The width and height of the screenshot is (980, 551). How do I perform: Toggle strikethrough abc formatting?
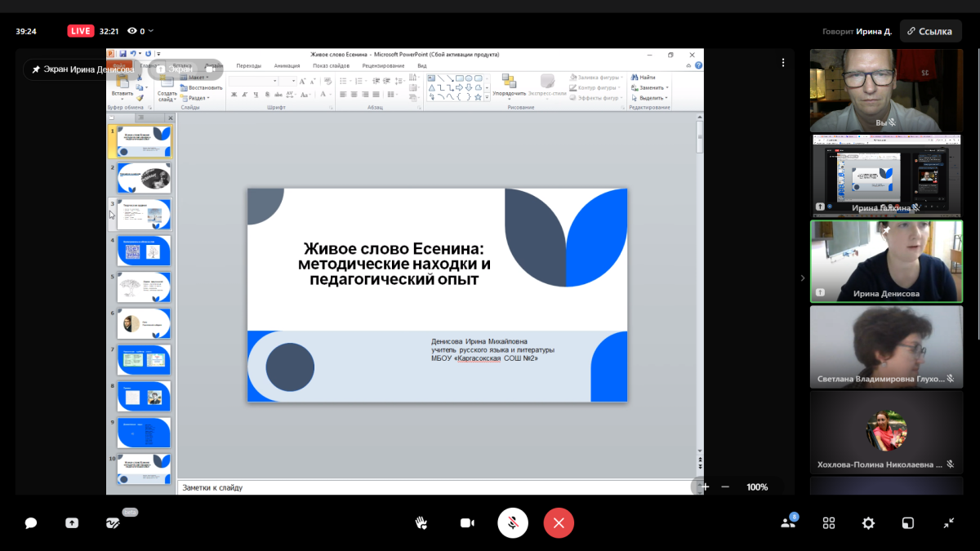277,95
